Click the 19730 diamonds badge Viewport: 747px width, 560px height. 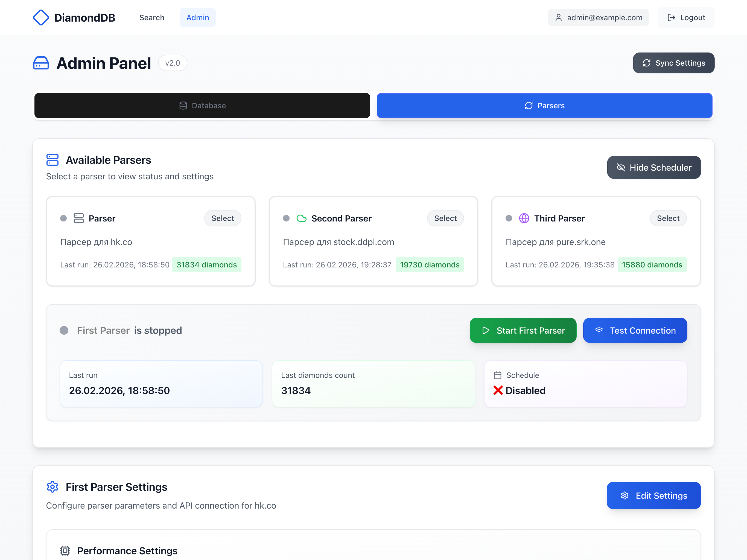tap(430, 265)
